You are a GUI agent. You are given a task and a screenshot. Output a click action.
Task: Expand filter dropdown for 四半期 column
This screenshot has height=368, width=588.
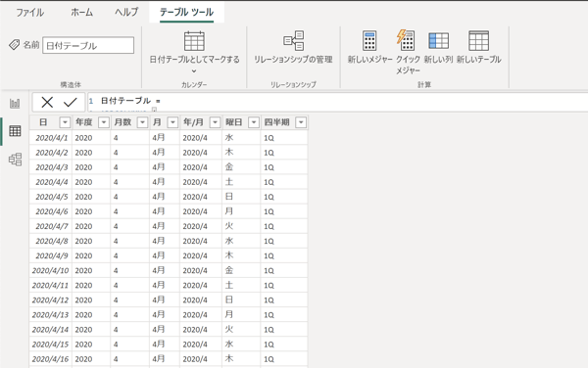(301, 122)
